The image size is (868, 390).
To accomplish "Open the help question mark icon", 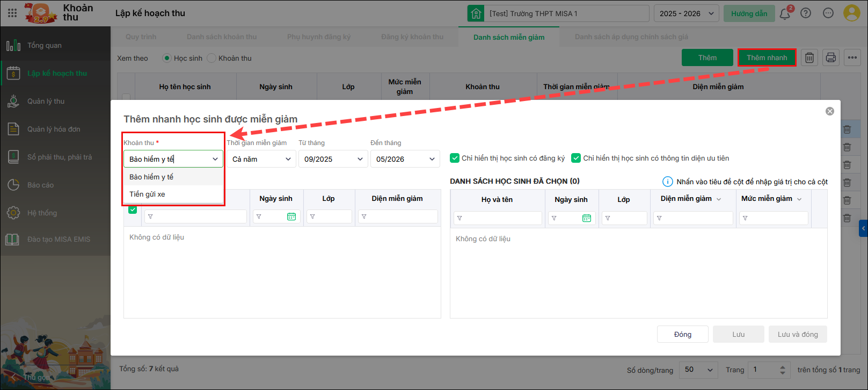I will click(806, 13).
